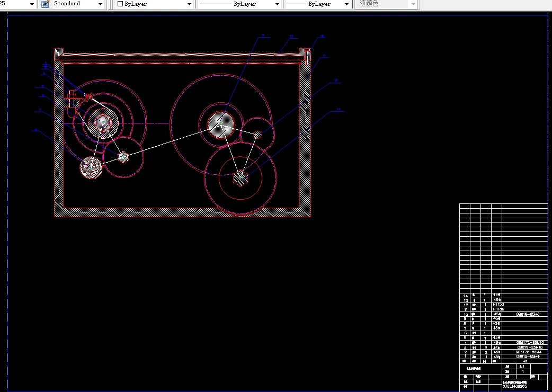This screenshot has width=552, height=392.
Task: Click the white ByLayer color swatch
Action: click(x=120, y=4)
